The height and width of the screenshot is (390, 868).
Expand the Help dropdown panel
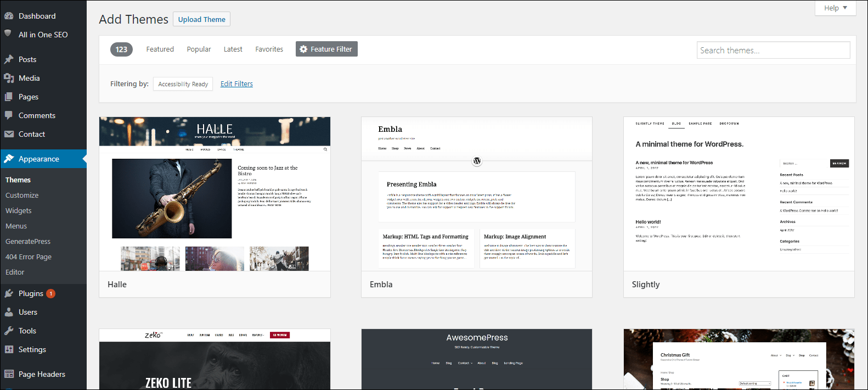(x=835, y=8)
